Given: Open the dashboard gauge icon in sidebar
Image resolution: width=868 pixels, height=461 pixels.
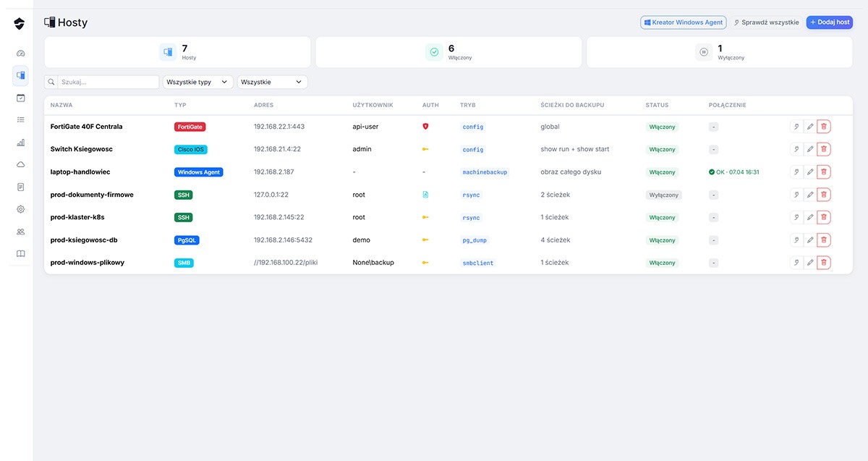Looking at the screenshot, I should [20, 54].
